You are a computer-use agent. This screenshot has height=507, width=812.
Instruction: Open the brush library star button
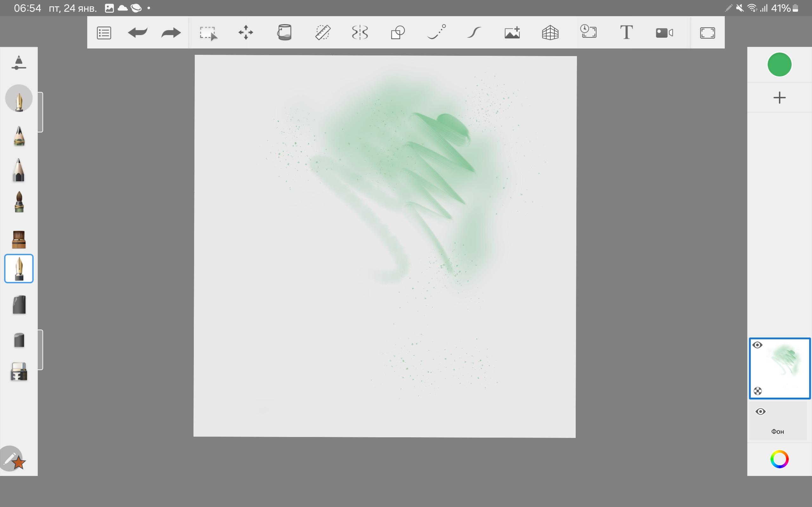(13, 460)
